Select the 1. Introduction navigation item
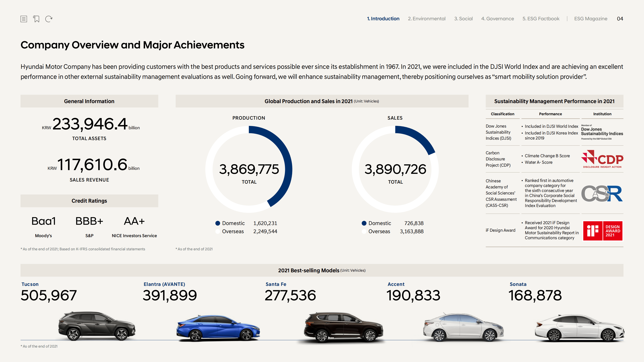This screenshot has height=362, width=644. tap(383, 18)
